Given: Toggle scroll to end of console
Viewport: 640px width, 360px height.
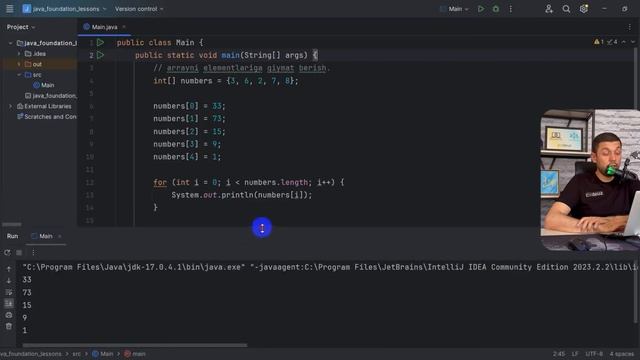Looking at the screenshot, I should tap(9, 304).
